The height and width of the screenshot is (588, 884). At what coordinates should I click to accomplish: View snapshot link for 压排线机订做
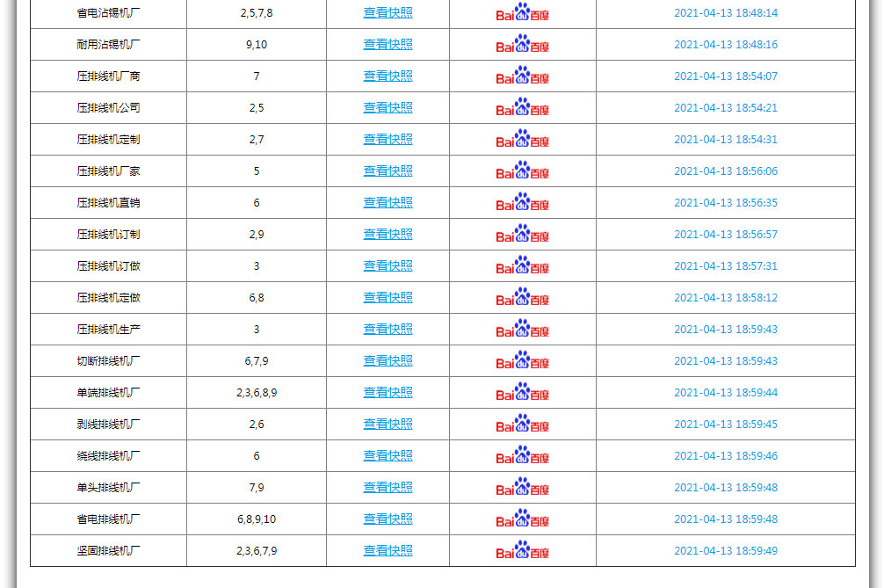[388, 265]
